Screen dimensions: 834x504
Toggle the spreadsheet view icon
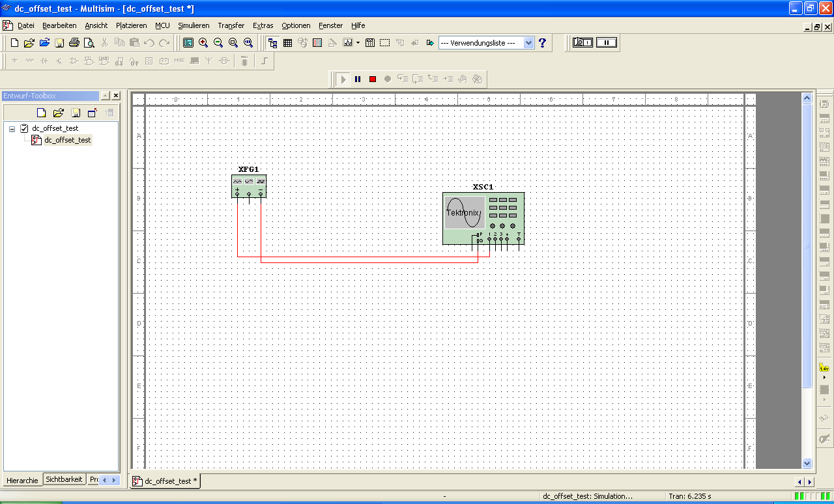(x=287, y=43)
